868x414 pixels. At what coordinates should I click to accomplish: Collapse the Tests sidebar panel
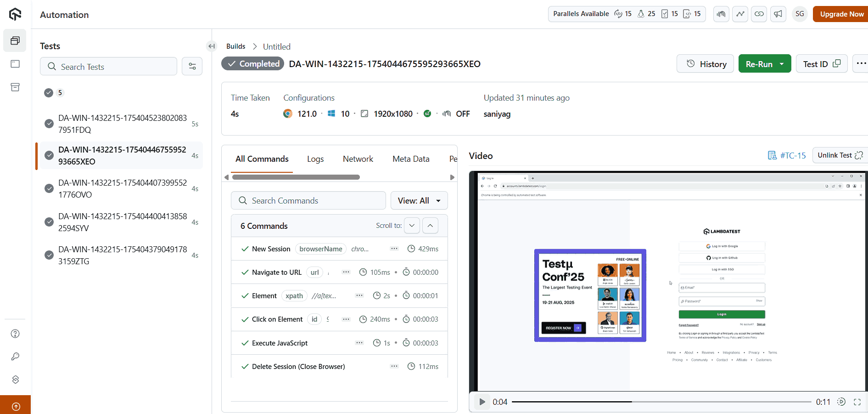[x=212, y=46]
